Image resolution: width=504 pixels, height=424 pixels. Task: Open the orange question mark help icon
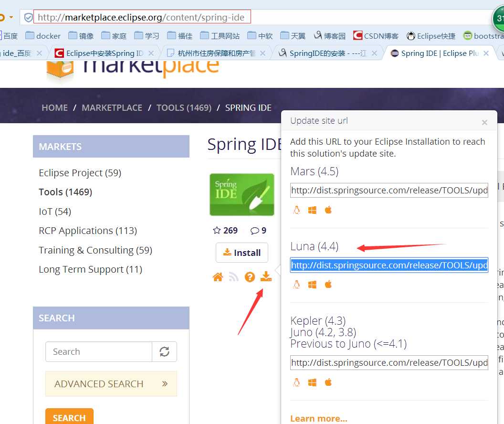[x=250, y=277]
